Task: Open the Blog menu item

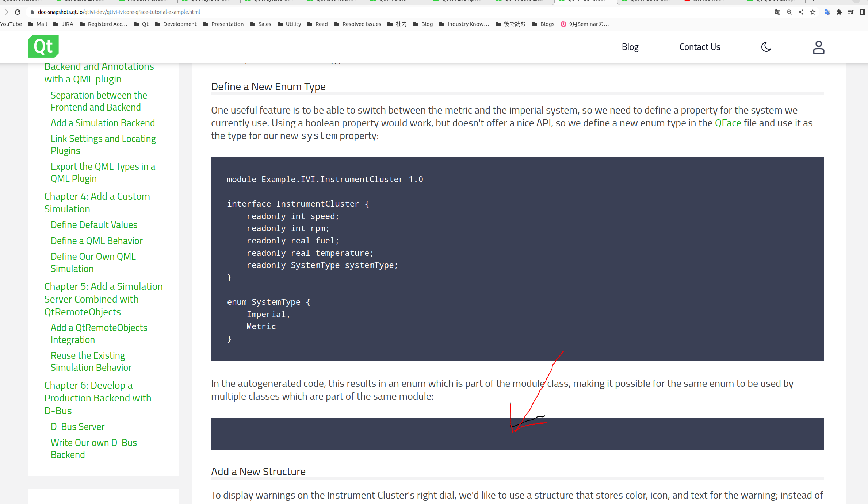Action: click(x=630, y=47)
